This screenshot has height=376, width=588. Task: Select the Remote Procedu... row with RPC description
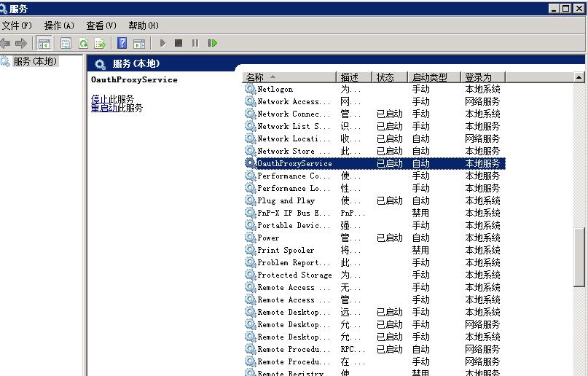click(375, 349)
